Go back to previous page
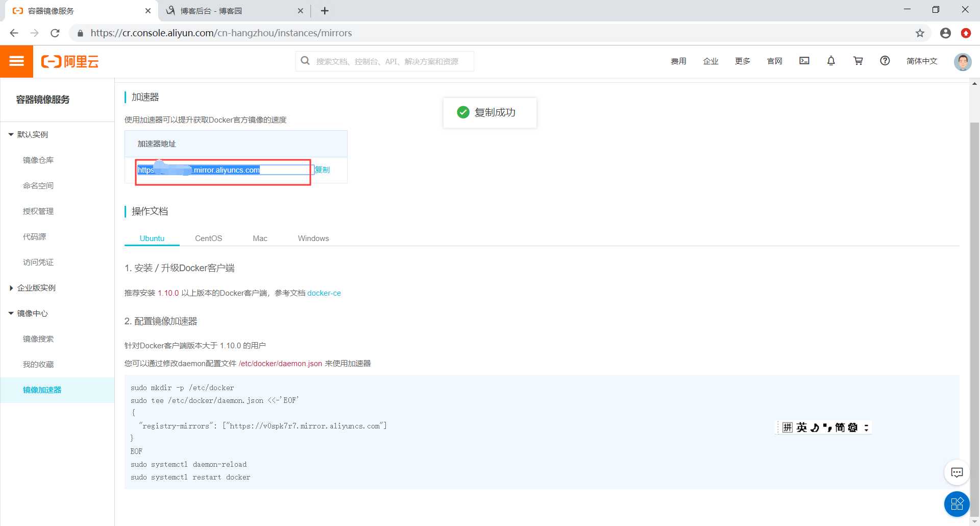 pyautogui.click(x=14, y=33)
